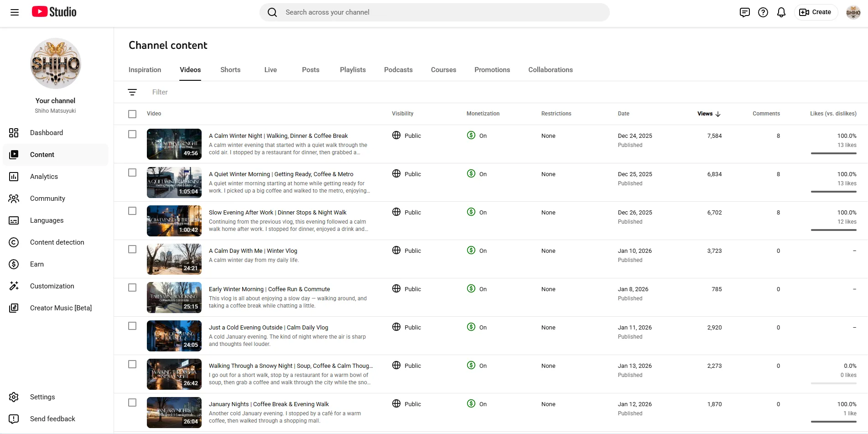
Task: Open the Create menu button
Action: 816,12
